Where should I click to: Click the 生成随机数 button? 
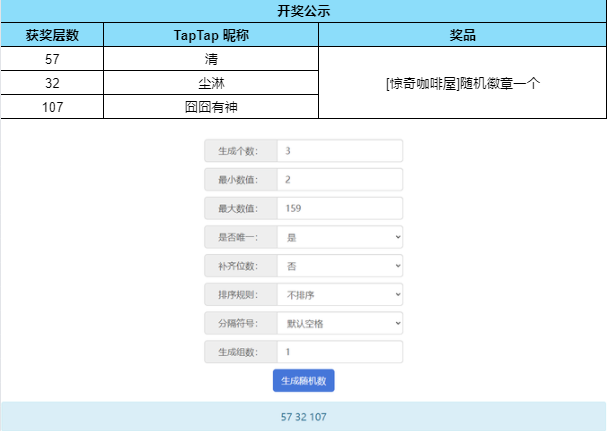click(304, 380)
